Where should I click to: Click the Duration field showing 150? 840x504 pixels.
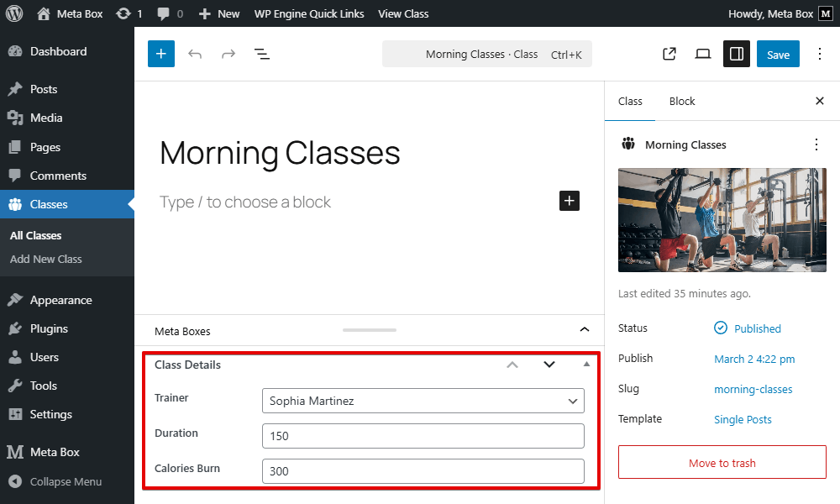pos(423,436)
